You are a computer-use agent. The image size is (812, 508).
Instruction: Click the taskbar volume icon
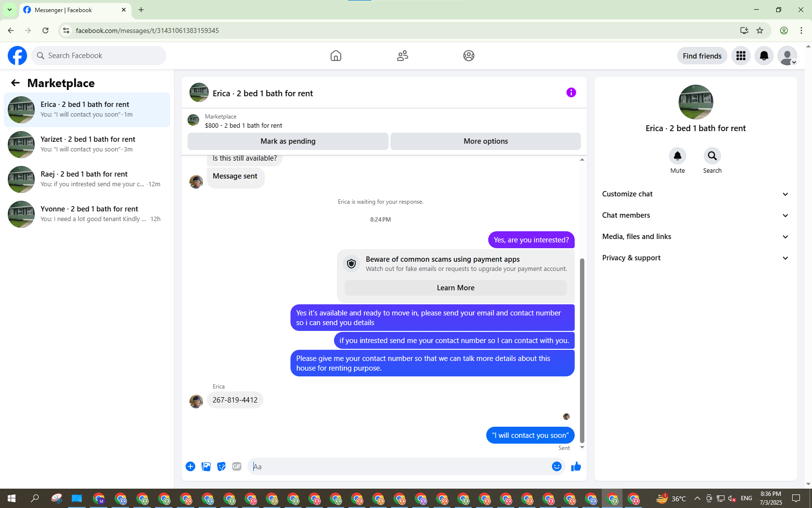[732, 498]
